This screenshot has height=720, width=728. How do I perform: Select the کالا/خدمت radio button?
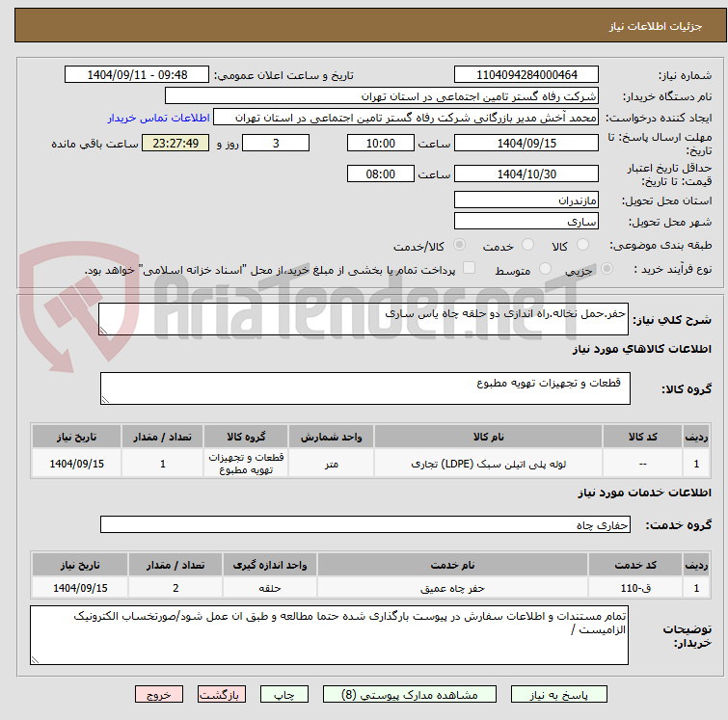click(460, 245)
